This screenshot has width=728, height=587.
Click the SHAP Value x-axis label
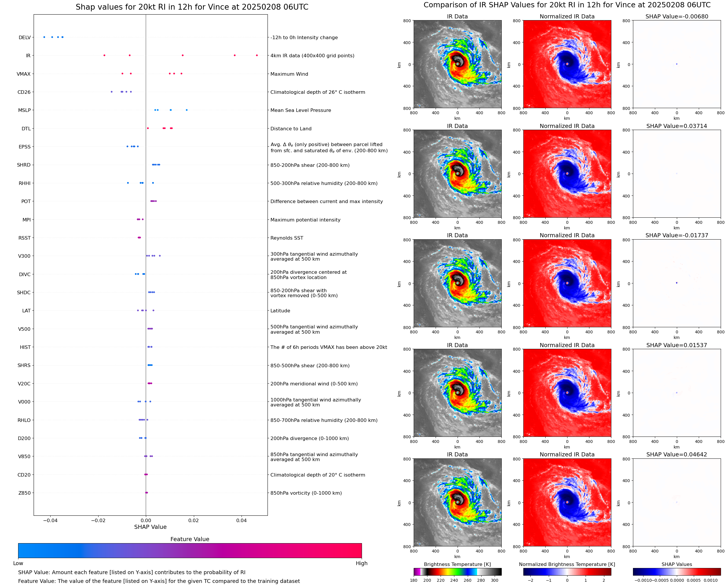click(x=150, y=527)
